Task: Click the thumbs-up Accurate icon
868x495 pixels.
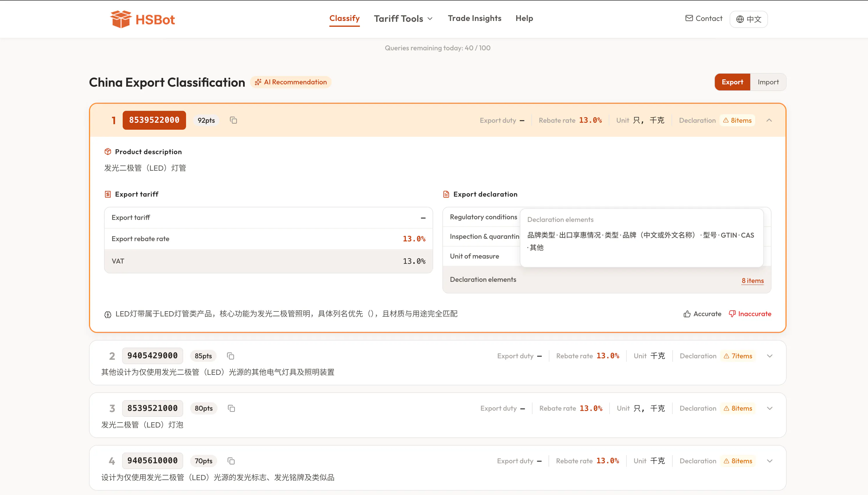Action: (x=687, y=314)
